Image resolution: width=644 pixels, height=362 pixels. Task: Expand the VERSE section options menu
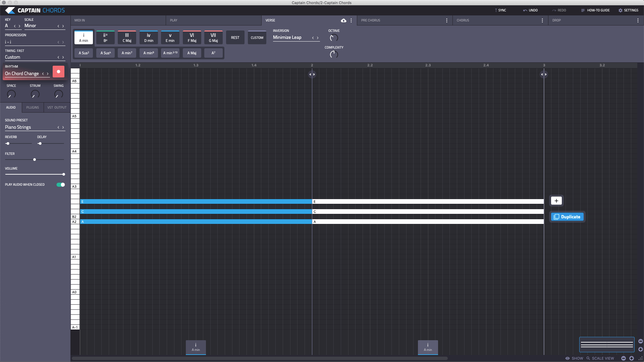(x=352, y=20)
